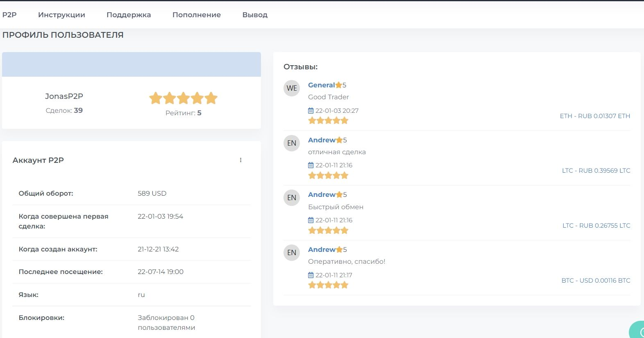This screenshot has width=644, height=338.
Task: Click the 'ПРОФИЛЬ ПОЛЬЗОВАТЕЛЯ' page heading
Action: (x=63, y=35)
